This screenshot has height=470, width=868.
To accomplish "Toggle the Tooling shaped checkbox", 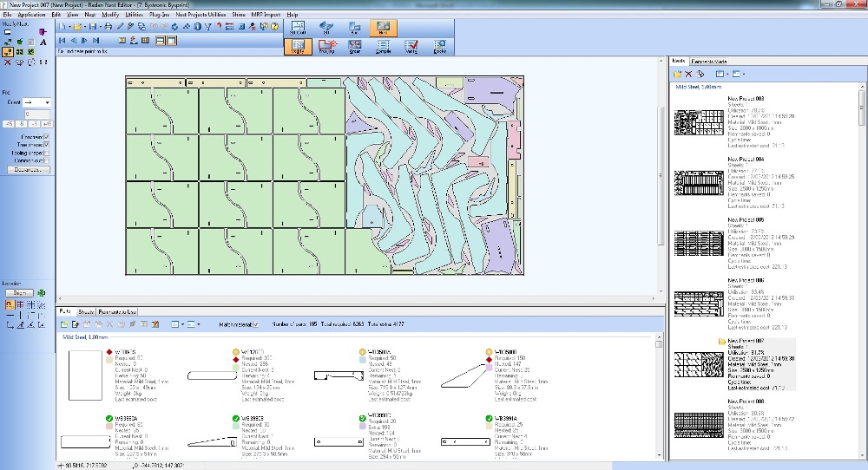I will click(x=47, y=153).
